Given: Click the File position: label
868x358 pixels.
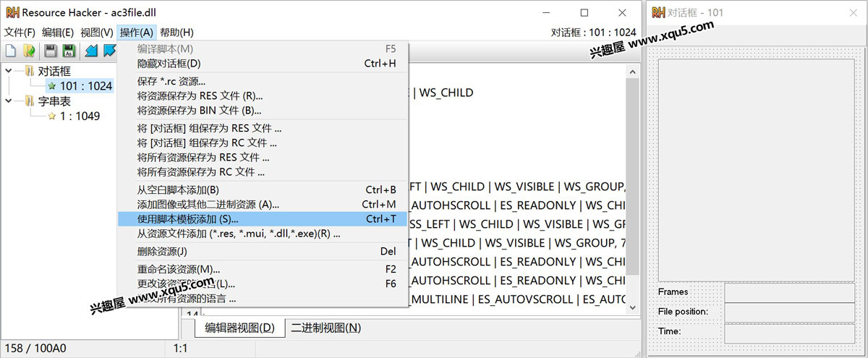Looking at the screenshot, I should (x=683, y=312).
